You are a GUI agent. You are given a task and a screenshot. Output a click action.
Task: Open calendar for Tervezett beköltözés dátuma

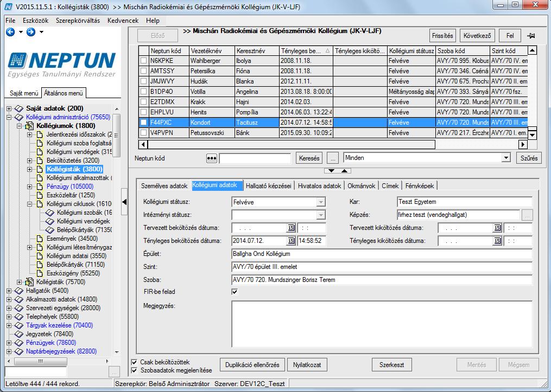pos(291,228)
